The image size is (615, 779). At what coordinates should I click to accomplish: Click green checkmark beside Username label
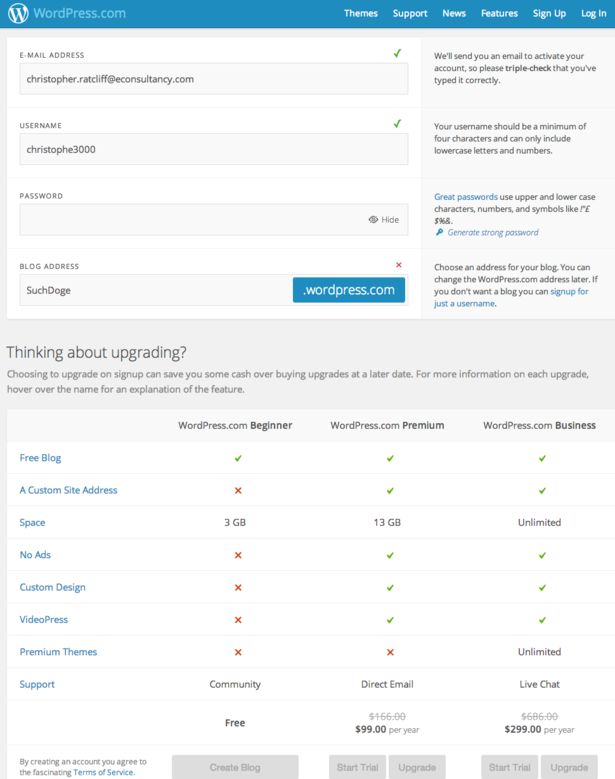point(397,124)
